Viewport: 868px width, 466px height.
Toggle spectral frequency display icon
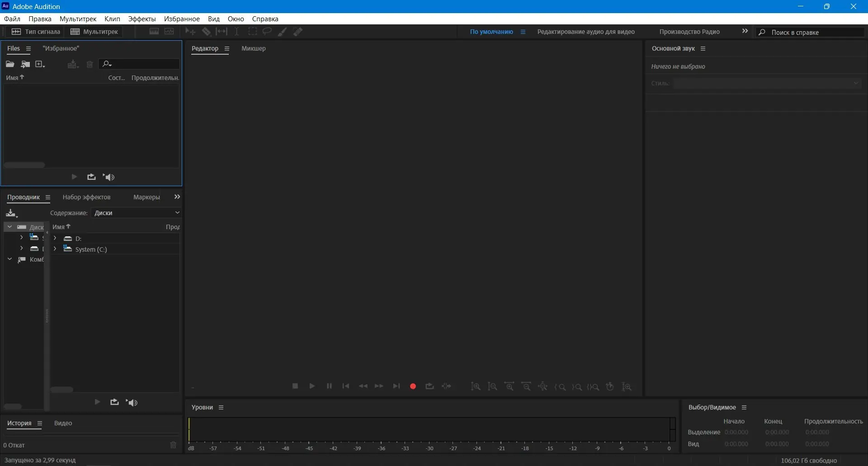click(x=154, y=32)
